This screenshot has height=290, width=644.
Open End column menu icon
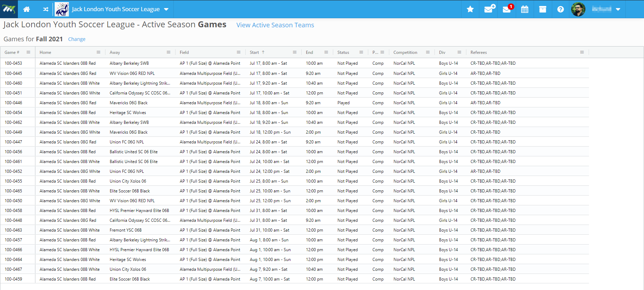[x=326, y=52]
